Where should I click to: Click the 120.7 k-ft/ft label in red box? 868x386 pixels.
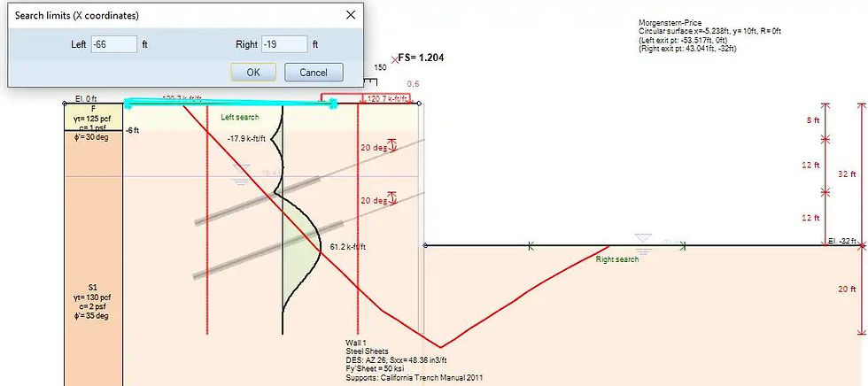point(387,99)
